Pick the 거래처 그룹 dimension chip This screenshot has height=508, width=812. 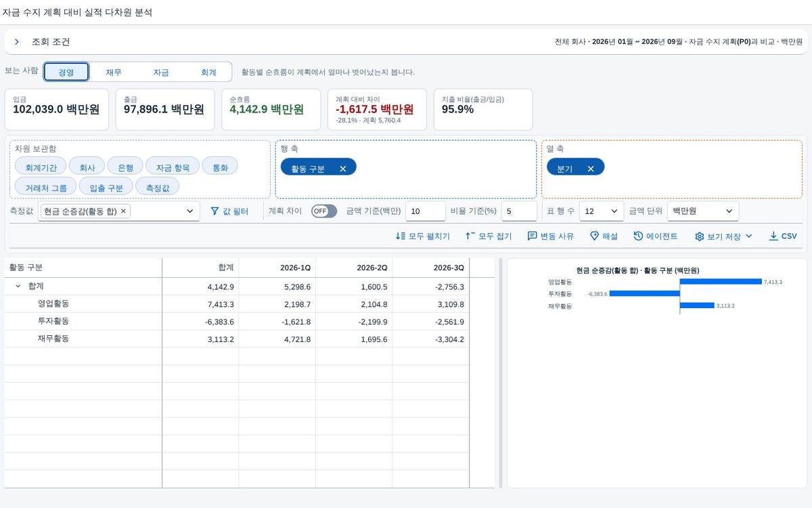46,186
